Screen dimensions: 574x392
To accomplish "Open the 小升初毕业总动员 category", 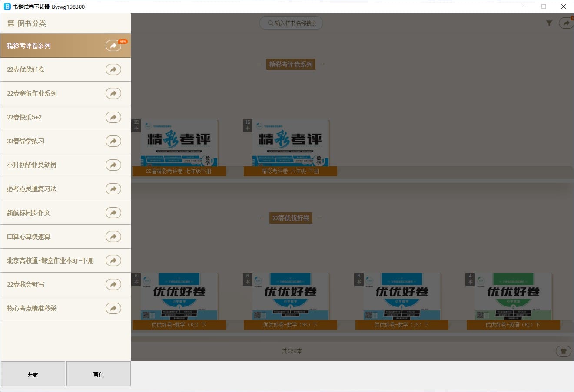I will click(66, 165).
